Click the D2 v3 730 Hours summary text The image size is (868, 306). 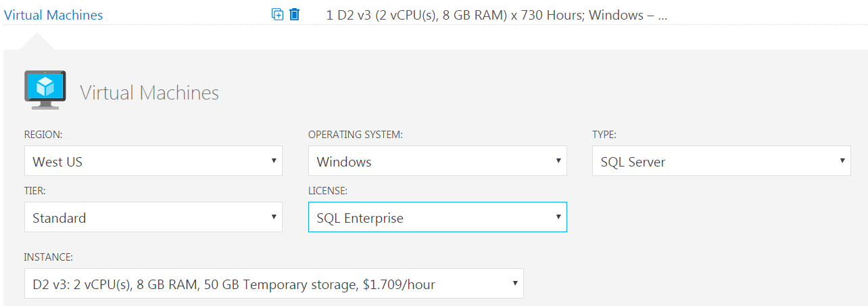(x=497, y=15)
